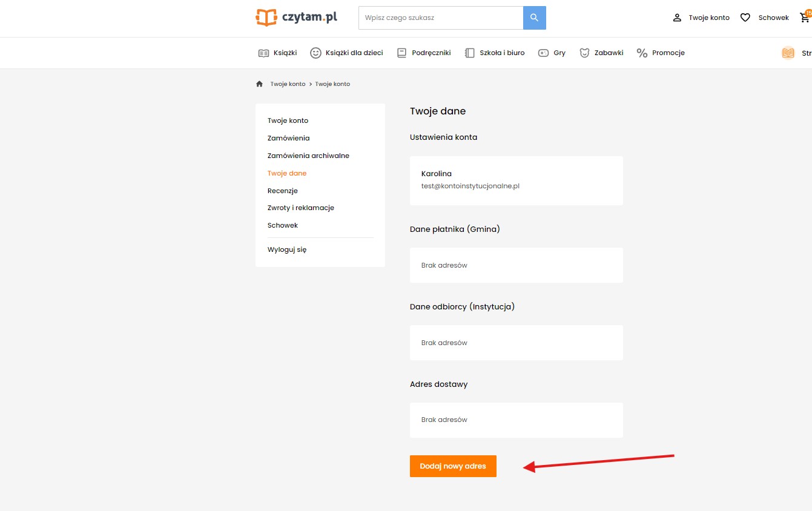Click the first Twoje konto breadcrumb link

click(x=288, y=84)
